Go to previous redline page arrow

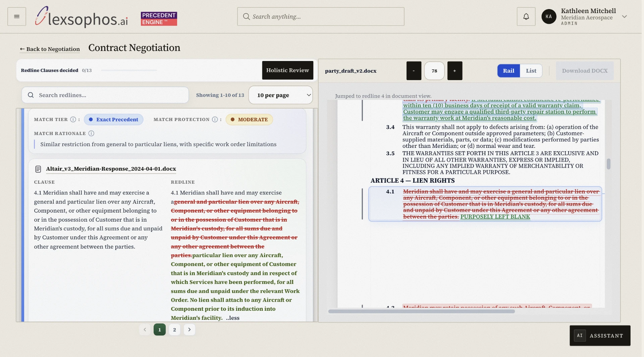145,330
